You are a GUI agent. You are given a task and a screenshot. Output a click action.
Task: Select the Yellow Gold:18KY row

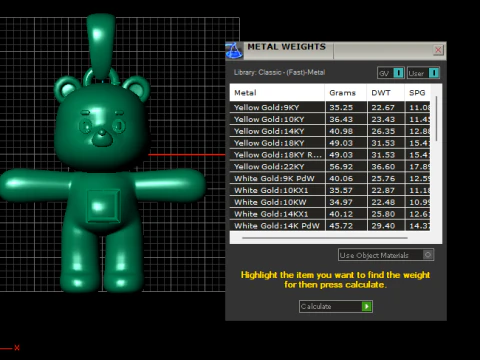330,143
